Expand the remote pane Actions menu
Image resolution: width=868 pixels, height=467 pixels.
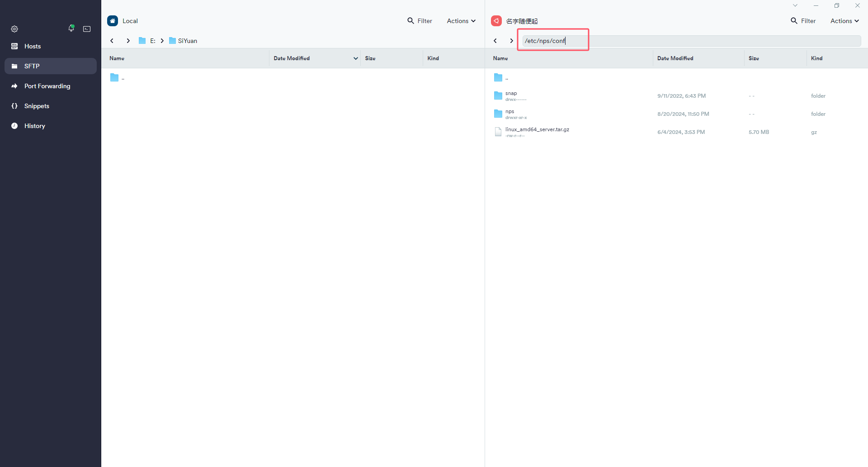844,21
